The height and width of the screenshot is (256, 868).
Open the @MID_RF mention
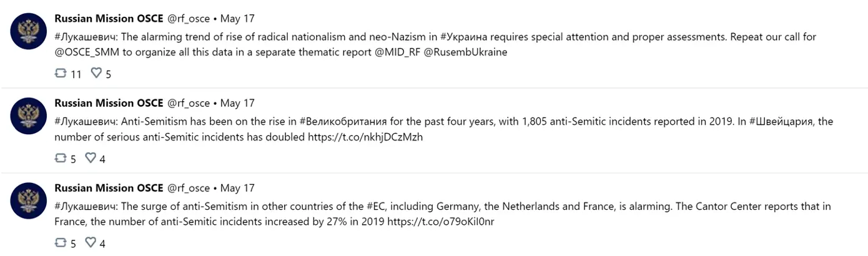tap(396, 52)
